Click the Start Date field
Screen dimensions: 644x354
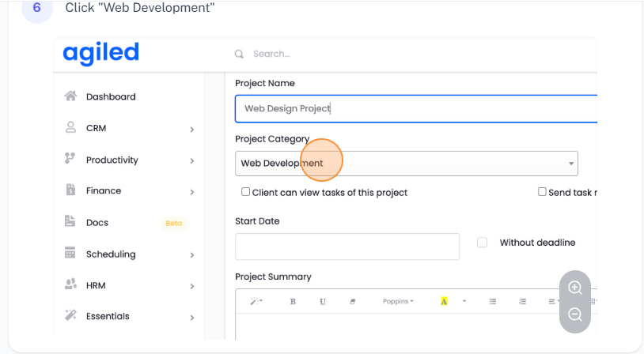pos(347,247)
